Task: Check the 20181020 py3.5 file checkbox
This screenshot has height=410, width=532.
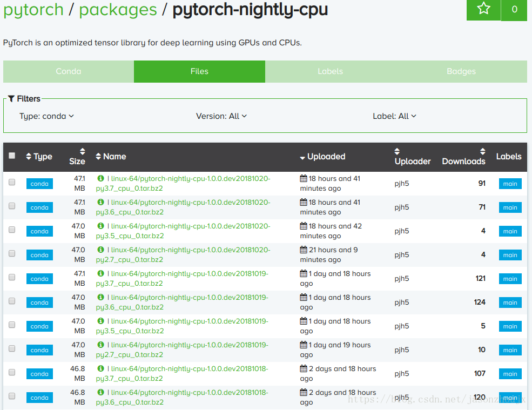Action: tap(12, 230)
